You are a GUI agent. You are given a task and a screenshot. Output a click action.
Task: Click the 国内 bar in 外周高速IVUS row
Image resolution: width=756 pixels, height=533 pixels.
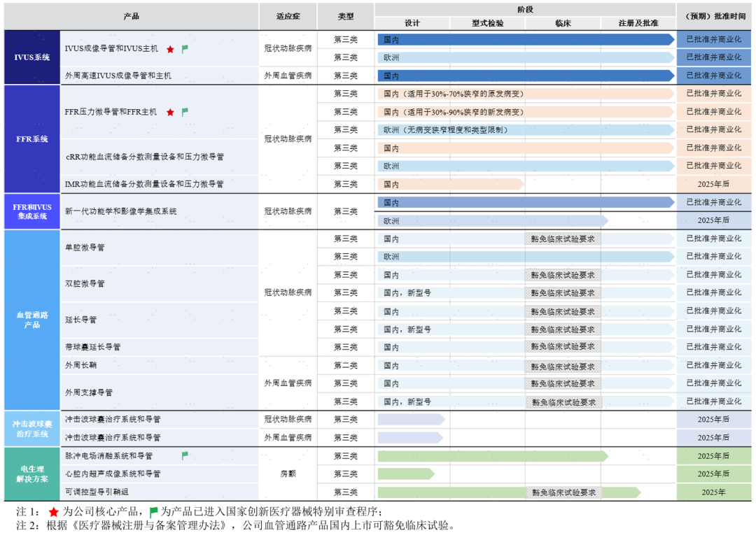526,76
